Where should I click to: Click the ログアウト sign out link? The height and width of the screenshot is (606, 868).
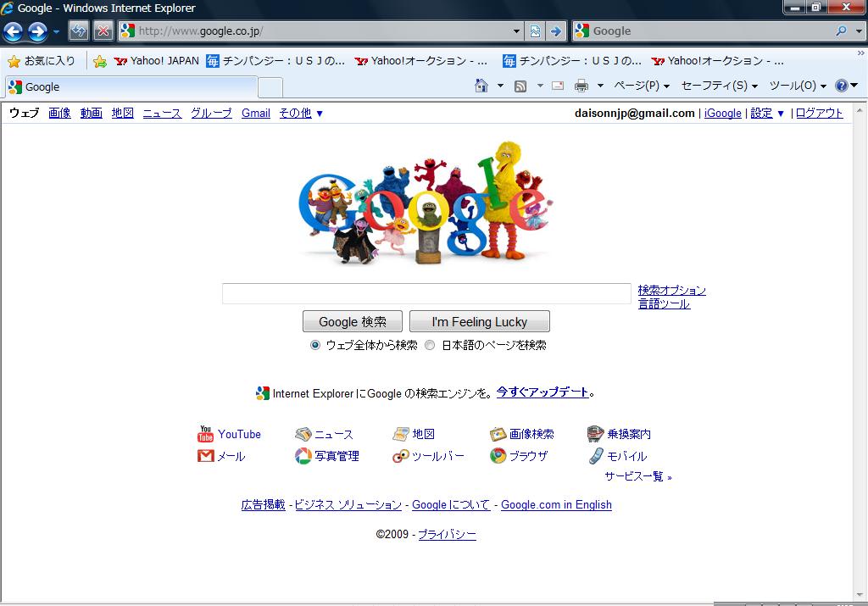819,114
